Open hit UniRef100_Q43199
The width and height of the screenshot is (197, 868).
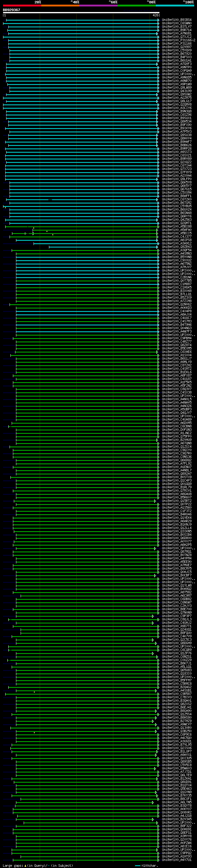point(176,91)
